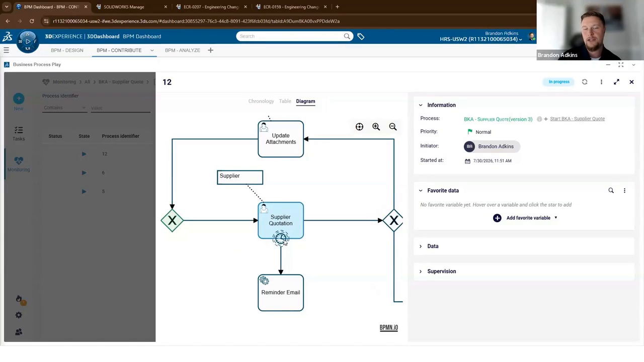This screenshot has width=644, height=362.
Task: Open the 3DEXPERIENCE compass
Action: [27, 41]
